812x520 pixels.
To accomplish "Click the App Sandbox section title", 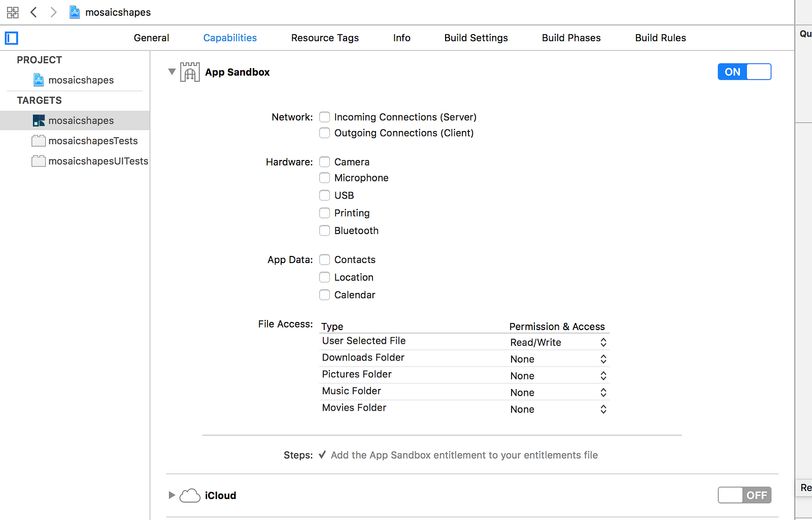I will click(x=237, y=72).
